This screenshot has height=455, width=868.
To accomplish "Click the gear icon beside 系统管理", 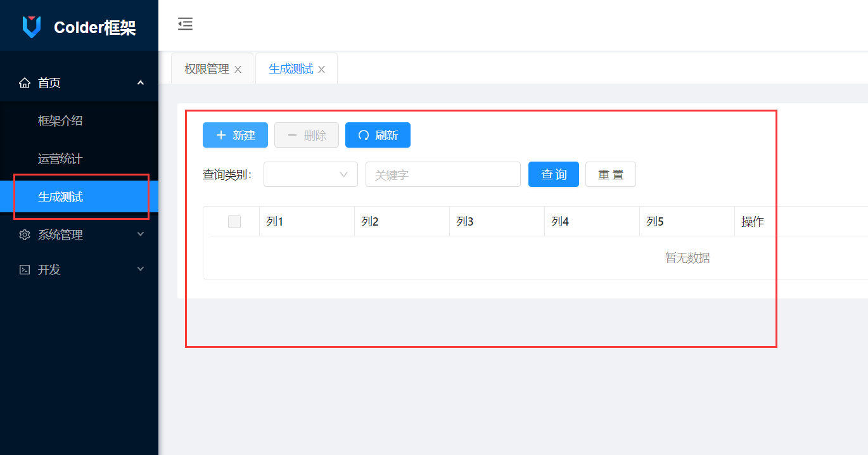I will click(x=24, y=234).
